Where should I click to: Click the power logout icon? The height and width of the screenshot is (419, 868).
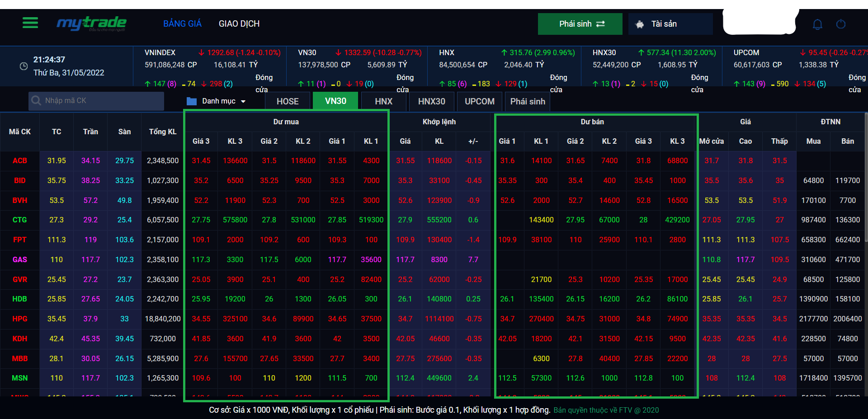pyautogui.click(x=841, y=24)
